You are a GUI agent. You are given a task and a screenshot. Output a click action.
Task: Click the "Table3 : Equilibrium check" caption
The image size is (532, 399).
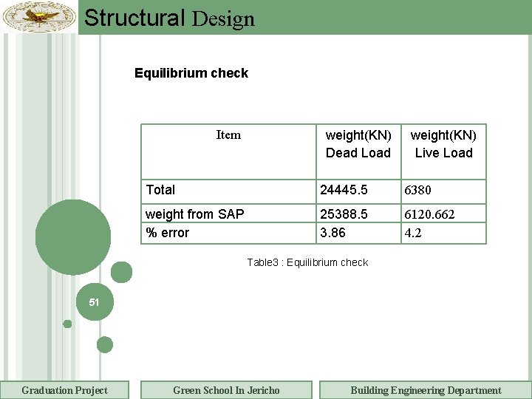pyautogui.click(x=307, y=262)
